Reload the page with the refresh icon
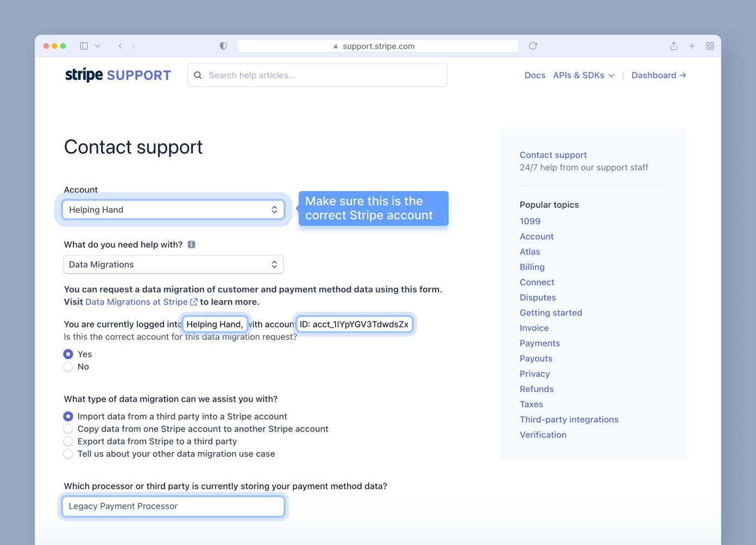 coord(533,46)
